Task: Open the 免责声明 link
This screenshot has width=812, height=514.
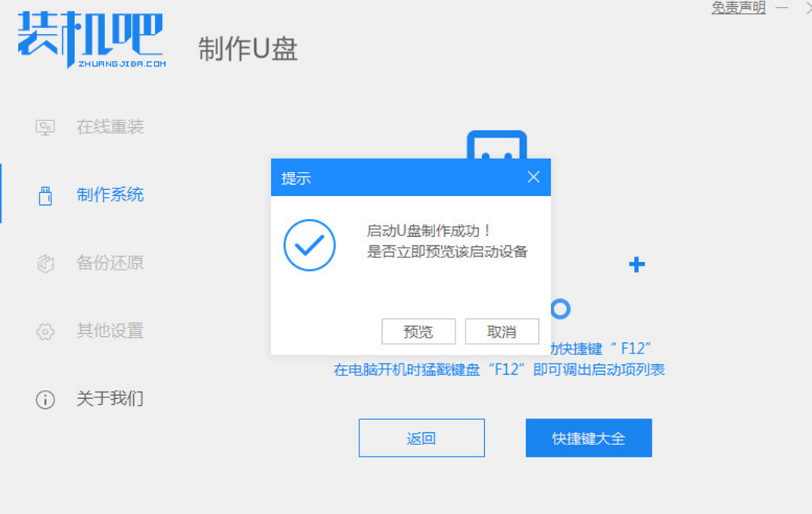Action: (739, 8)
